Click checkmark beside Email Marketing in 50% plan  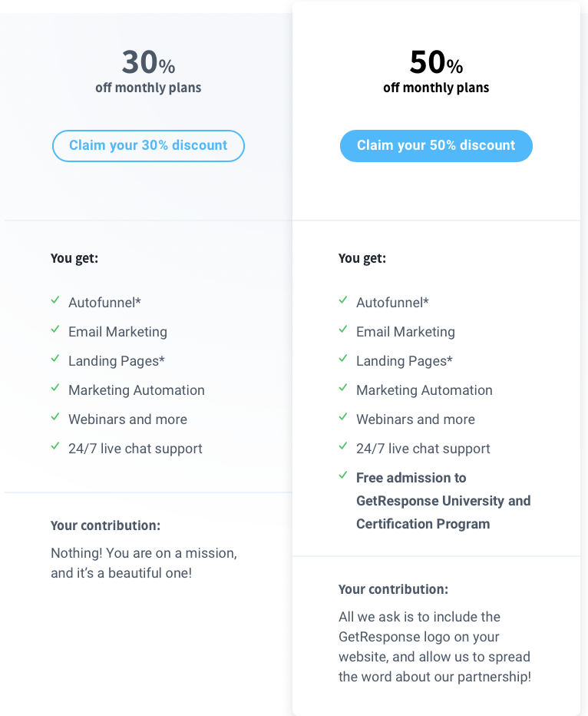pyautogui.click(x=343, y=330)
